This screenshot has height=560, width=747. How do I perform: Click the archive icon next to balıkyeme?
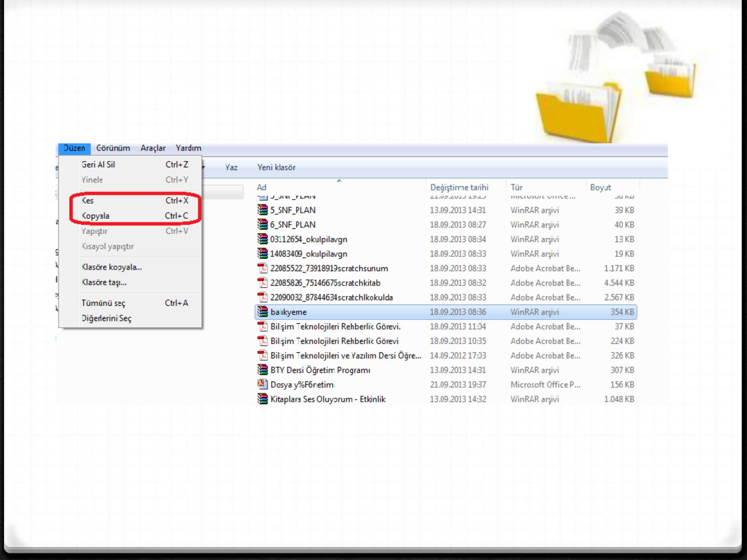(x=263, y=312)
